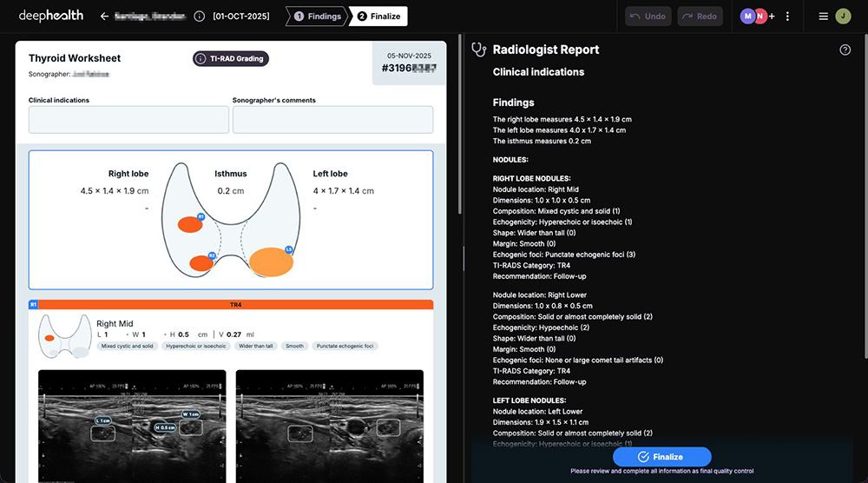Click into Clinical indications field
Viewport: 868px width, 483px height.
point(128,120)
